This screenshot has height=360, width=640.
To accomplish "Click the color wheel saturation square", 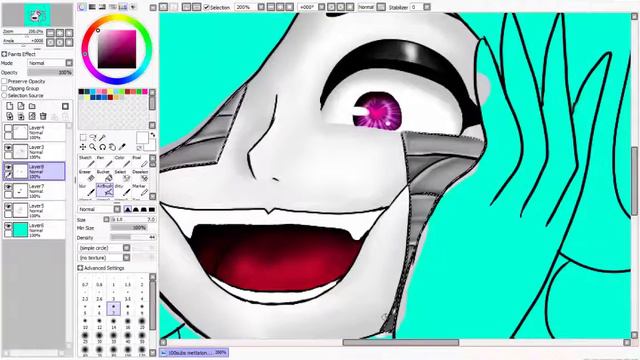I will click(117, 49).
